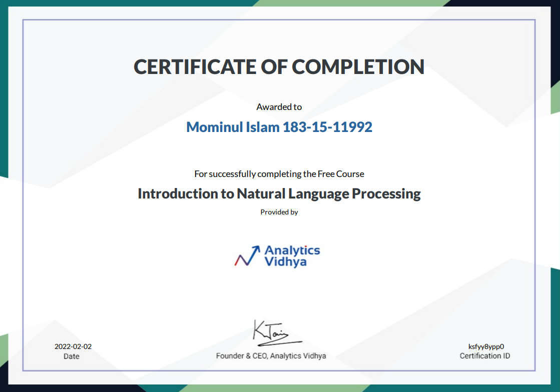
Task: Select the Awarded to label
Action: [x=279, y=106]
